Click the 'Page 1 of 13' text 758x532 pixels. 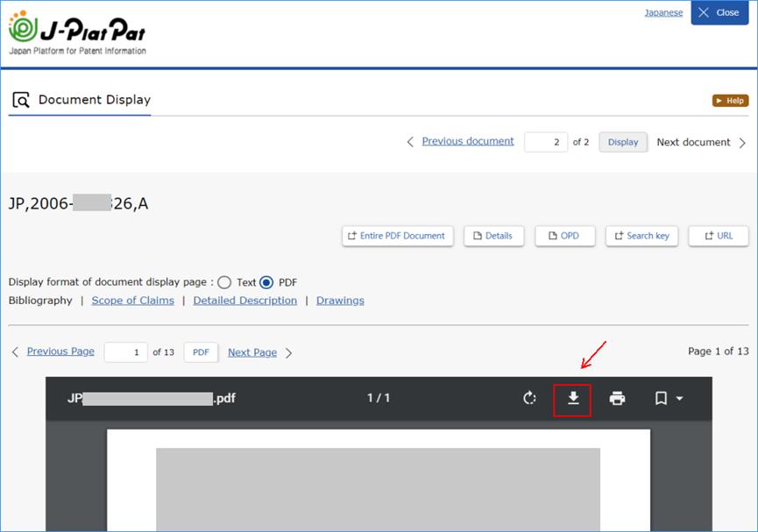click(718, 351)
